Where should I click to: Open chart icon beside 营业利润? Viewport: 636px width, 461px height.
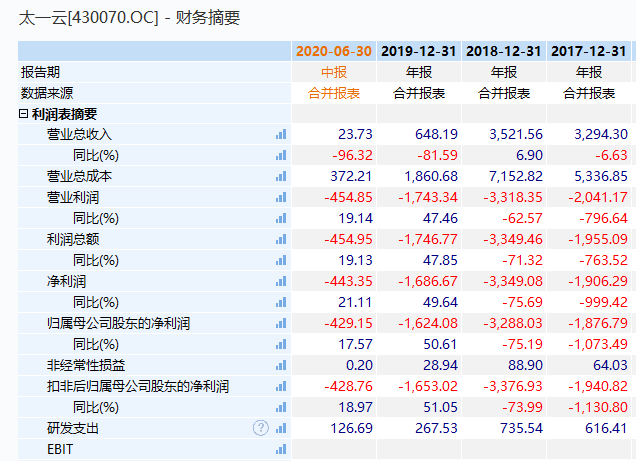pos(281,198)
